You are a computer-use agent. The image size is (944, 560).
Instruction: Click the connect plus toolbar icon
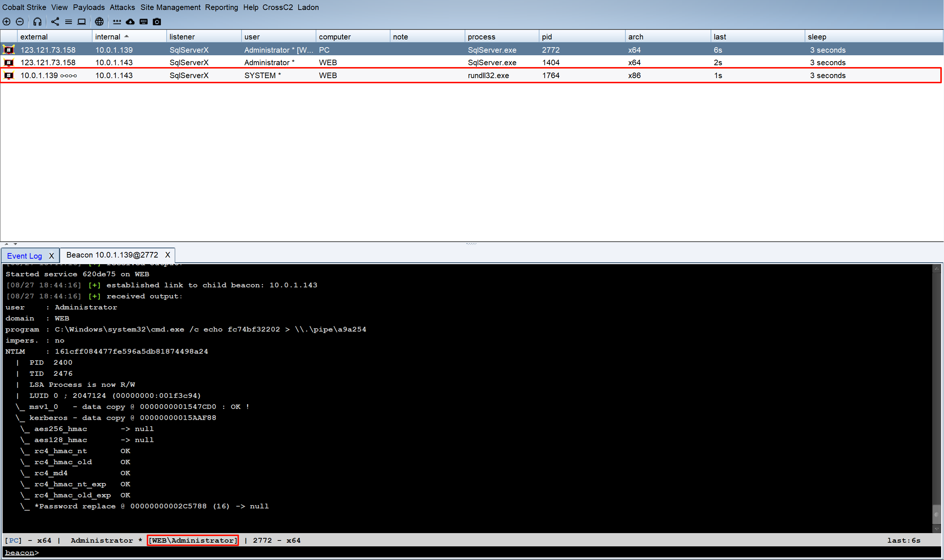click(6, 21)
